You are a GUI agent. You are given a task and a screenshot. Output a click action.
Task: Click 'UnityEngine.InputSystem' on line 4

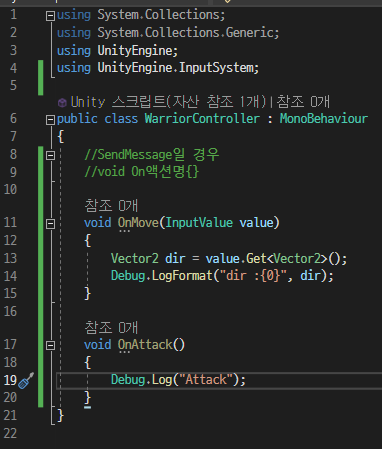[x=176, y=68]
